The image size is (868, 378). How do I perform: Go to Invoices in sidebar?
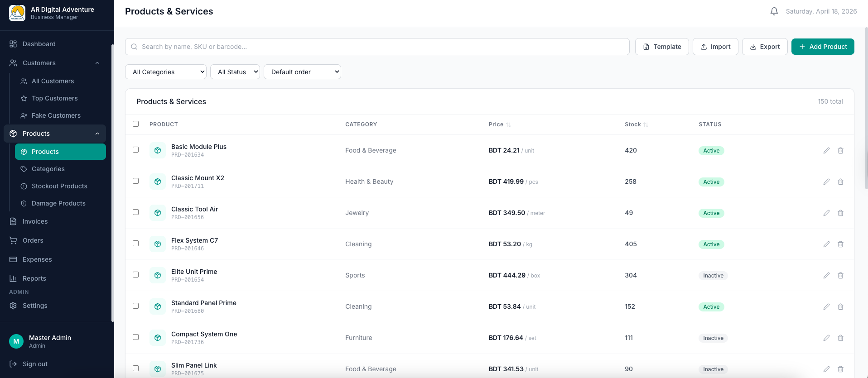coord(35,221)
